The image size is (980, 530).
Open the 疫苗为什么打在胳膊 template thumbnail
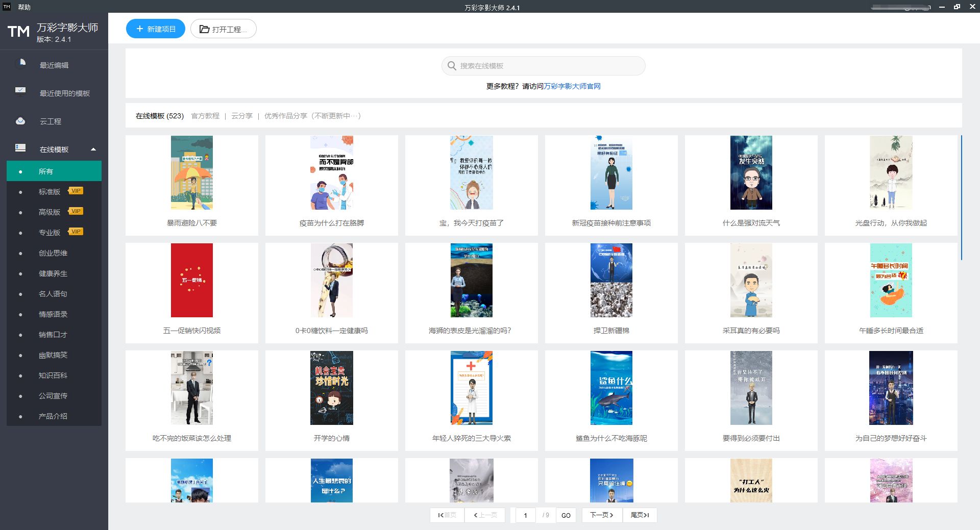tap(332, 172)
